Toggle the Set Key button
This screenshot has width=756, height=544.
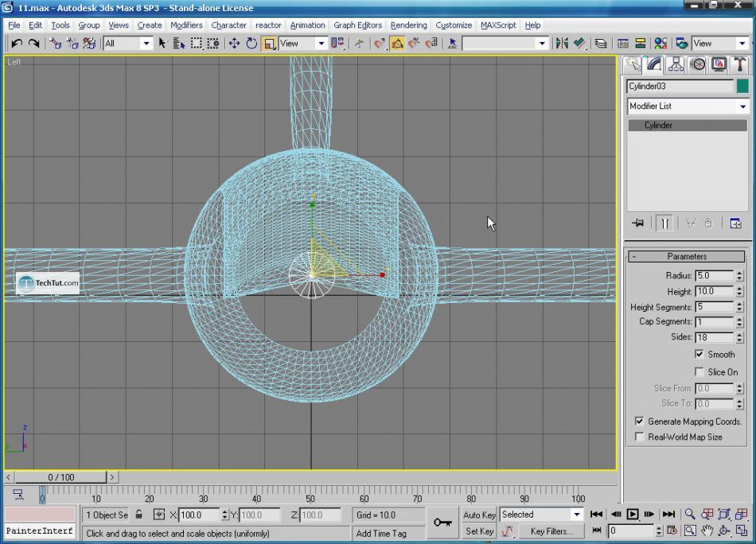[x=479, y=531]
